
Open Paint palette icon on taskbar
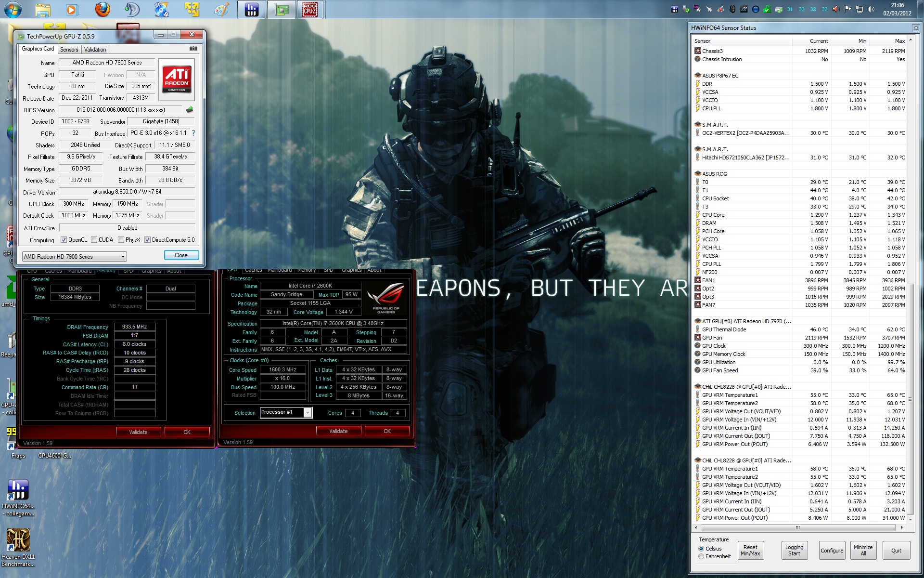(x=221, y=9)
